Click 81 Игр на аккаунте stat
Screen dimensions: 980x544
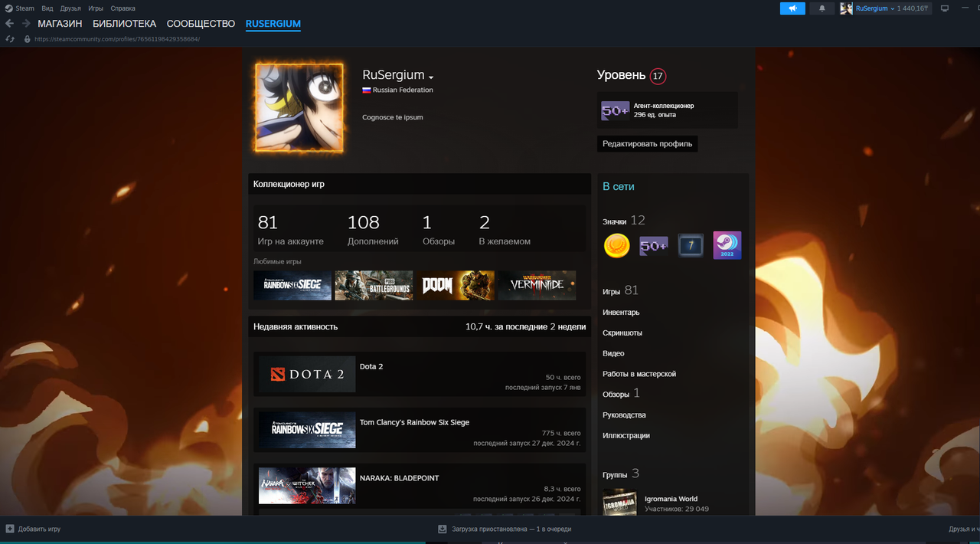pos(290,230)
